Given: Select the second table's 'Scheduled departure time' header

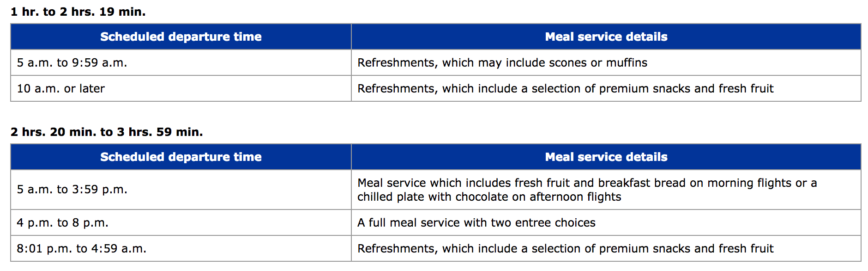Looking at the screenshot, I should coord(181,157).
